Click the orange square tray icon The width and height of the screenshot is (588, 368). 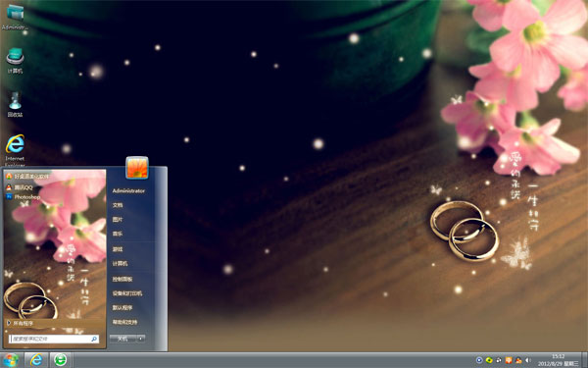509,360
